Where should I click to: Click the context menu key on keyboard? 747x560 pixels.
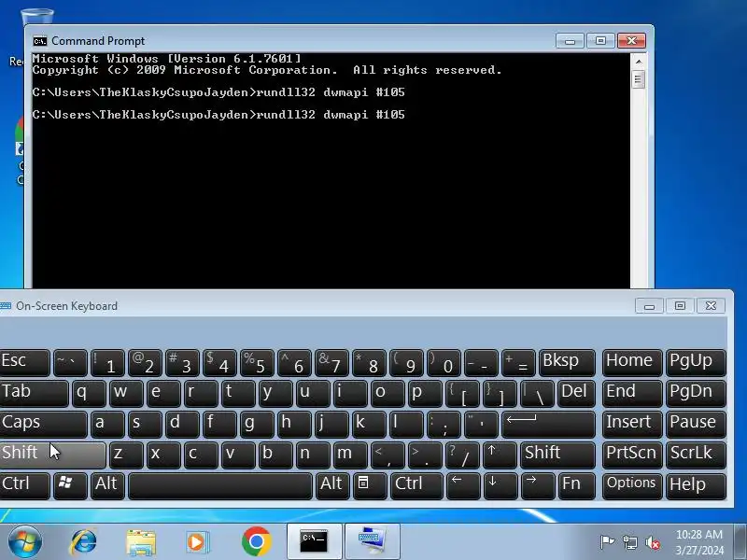pos(370,484)
